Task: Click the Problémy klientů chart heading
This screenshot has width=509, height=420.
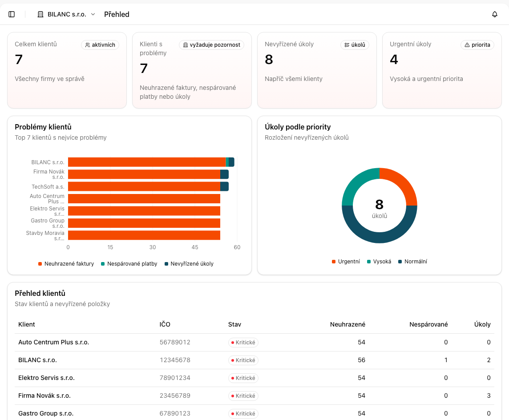Action: point(43,127)
